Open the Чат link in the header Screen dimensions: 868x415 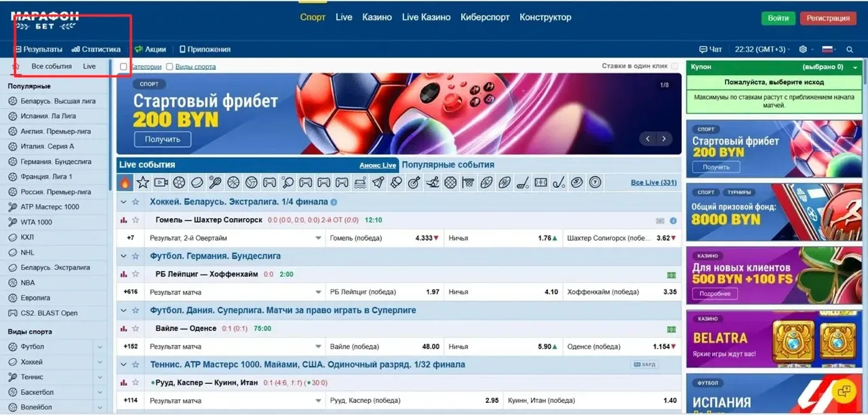click(711, 50)
